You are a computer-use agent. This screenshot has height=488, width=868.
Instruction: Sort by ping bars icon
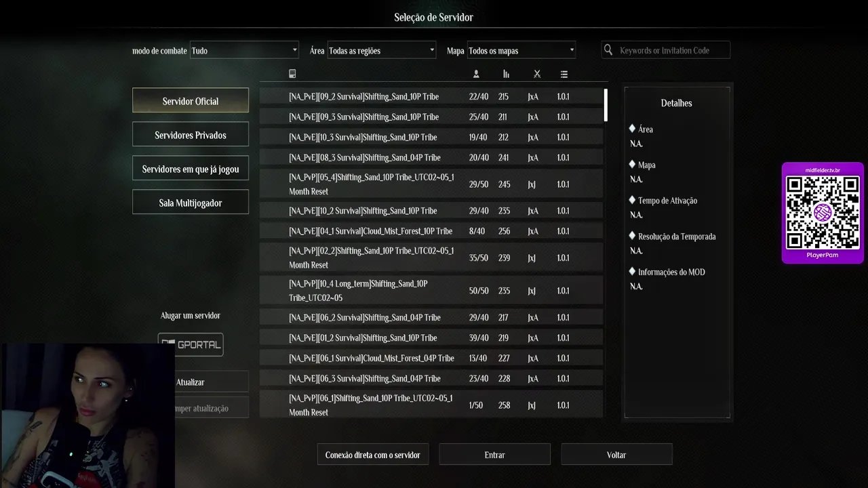tap(506, 74)
